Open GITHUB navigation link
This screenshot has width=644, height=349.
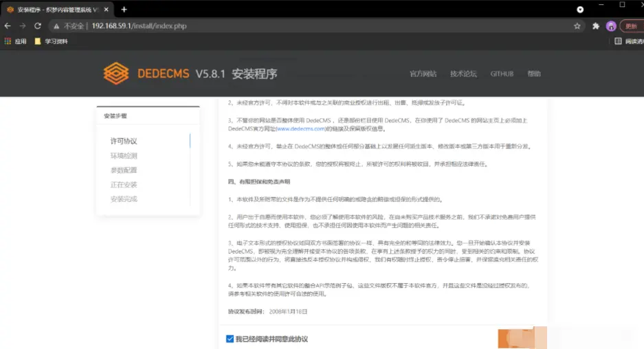502,74
